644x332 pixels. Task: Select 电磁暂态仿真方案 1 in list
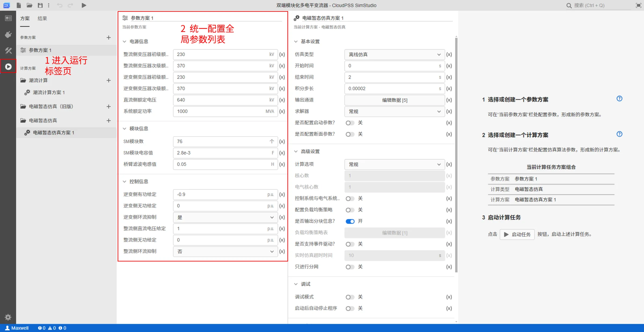click(x=67, y=133)
